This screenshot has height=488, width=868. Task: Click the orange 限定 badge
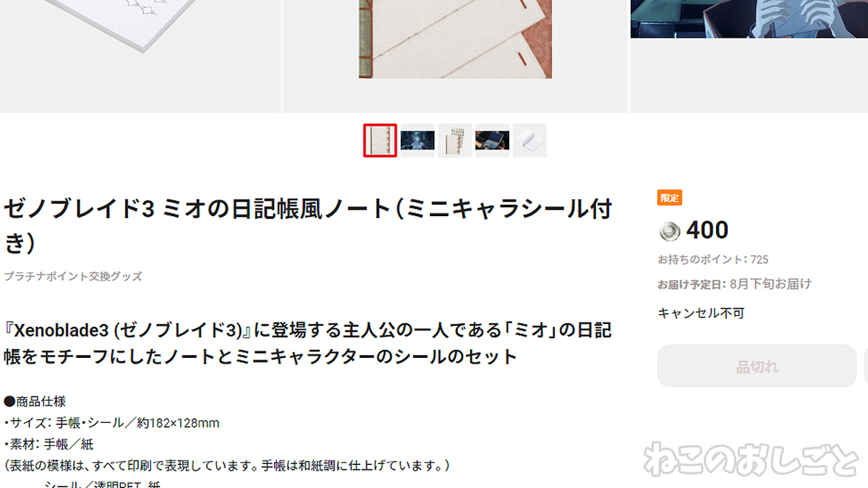point(670,198)
